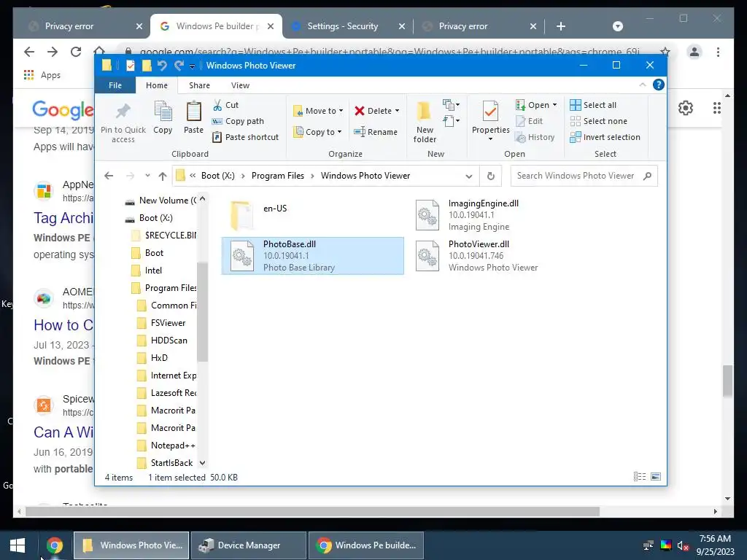747x560 pixels.
Task: Switch to the Home ribbon tab
Action: pyautogui.click(x=157, y=85)
